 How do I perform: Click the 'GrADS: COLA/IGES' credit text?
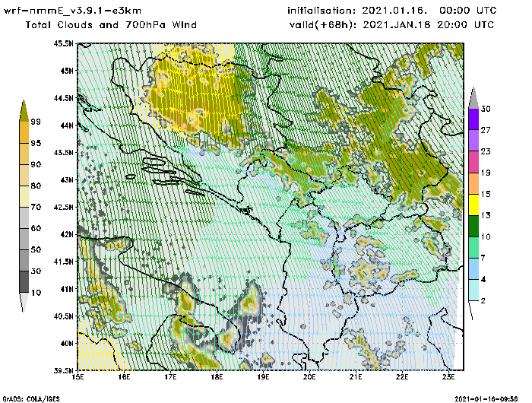tap(31, 399)
